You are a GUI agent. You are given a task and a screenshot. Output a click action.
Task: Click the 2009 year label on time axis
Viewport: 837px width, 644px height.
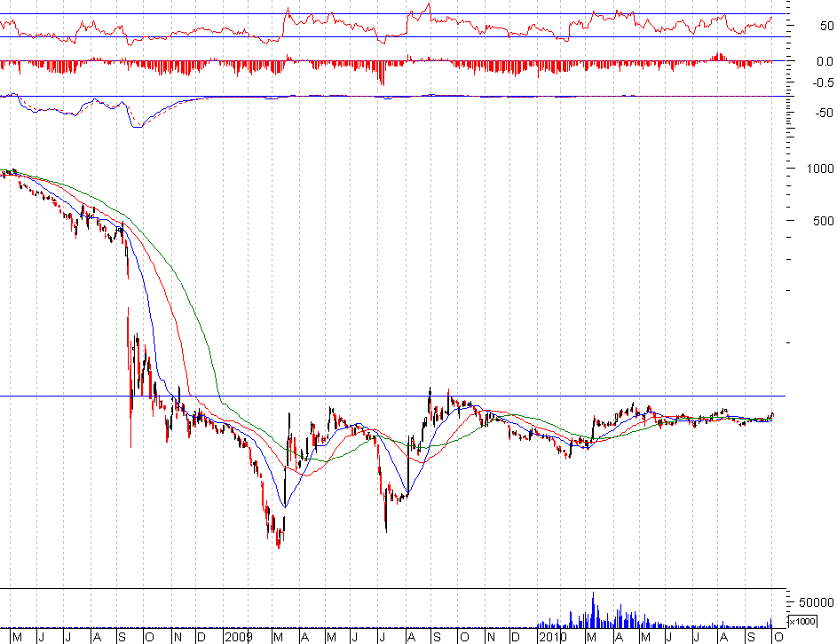(238, 637)
